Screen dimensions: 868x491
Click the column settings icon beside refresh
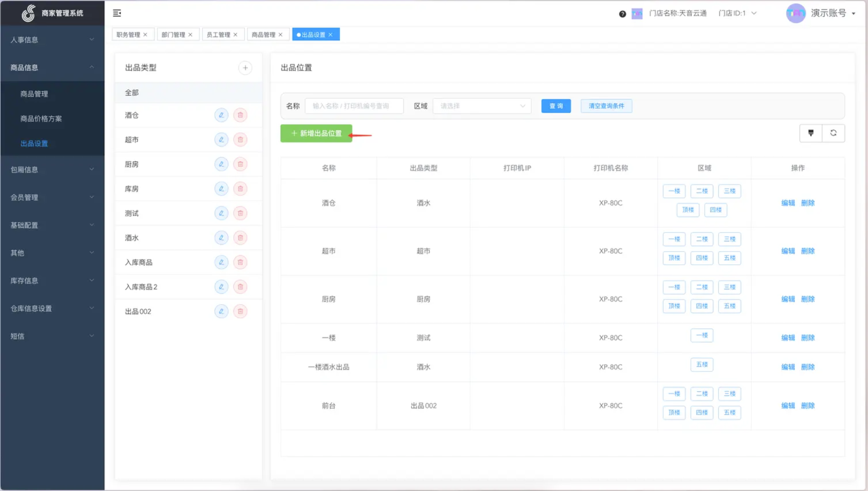tap(811, 133)
